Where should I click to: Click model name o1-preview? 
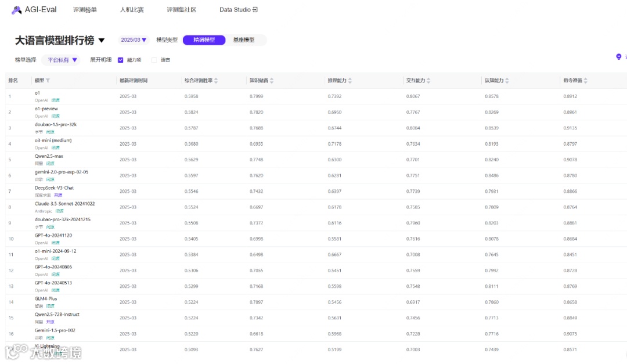tap(46, 109)
